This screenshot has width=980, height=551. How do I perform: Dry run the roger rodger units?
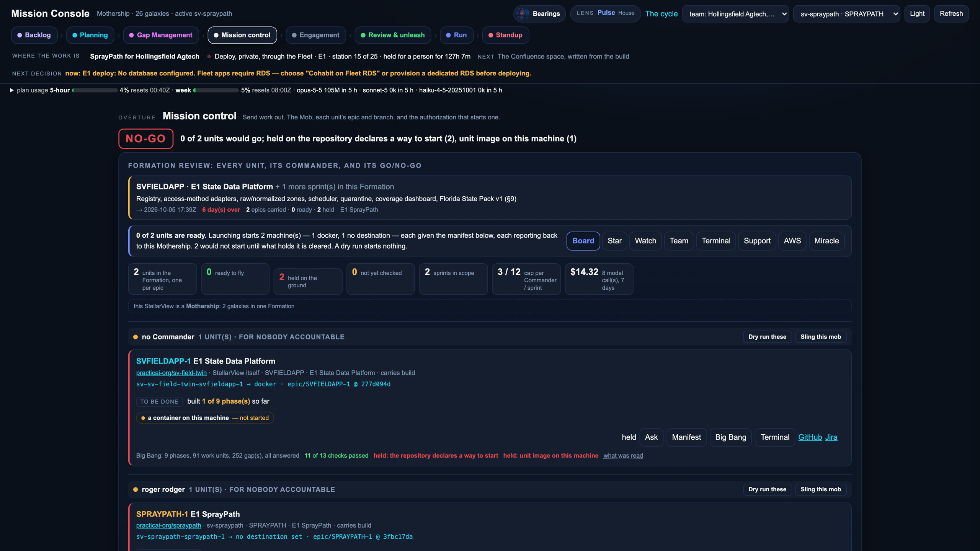pos(767,489)
